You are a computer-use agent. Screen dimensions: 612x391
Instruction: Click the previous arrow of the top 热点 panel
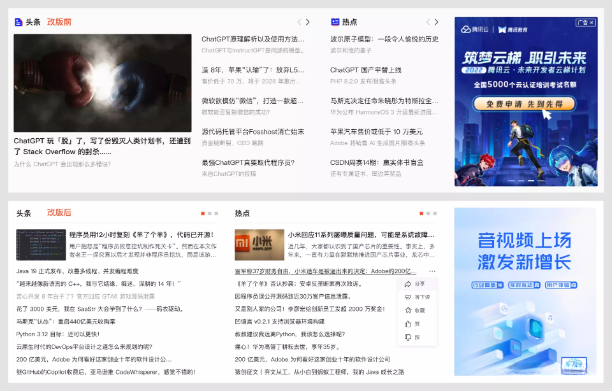click(x=428, y=22)
